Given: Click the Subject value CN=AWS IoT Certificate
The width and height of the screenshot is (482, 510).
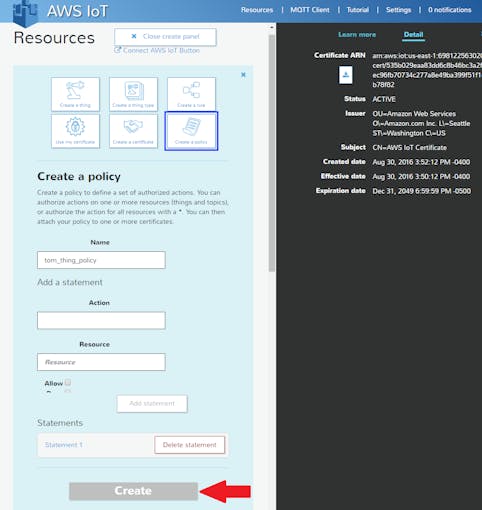Looking at the screenshot, I should click(409, 148).
